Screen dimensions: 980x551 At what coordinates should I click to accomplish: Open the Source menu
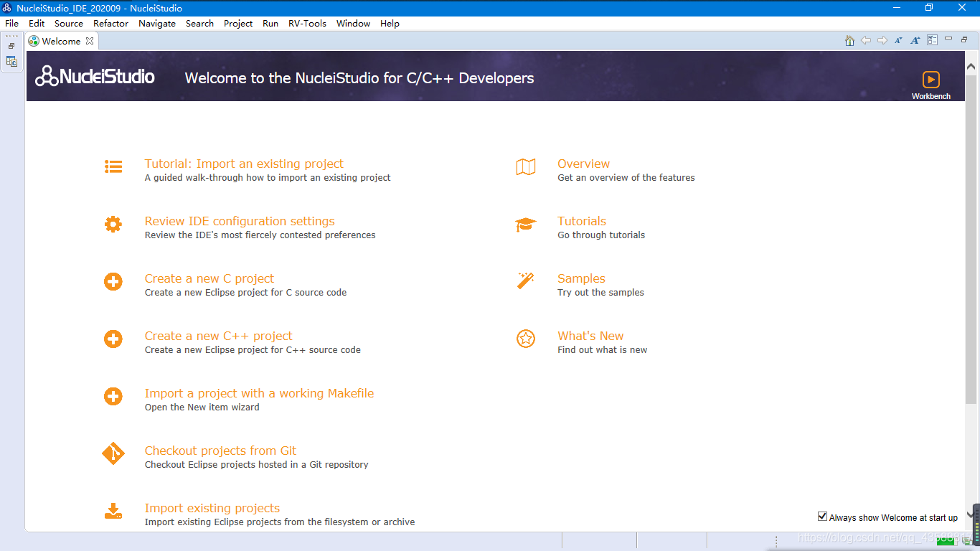69,23
